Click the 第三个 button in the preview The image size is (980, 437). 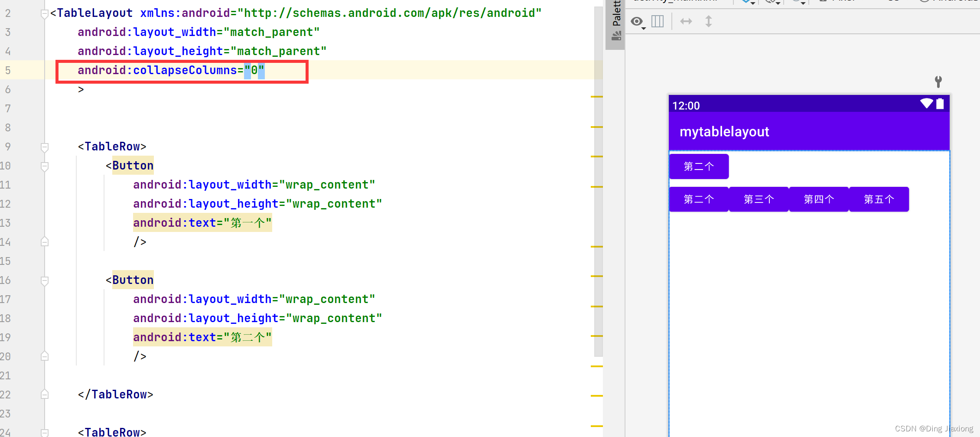(x=759, y=199)
